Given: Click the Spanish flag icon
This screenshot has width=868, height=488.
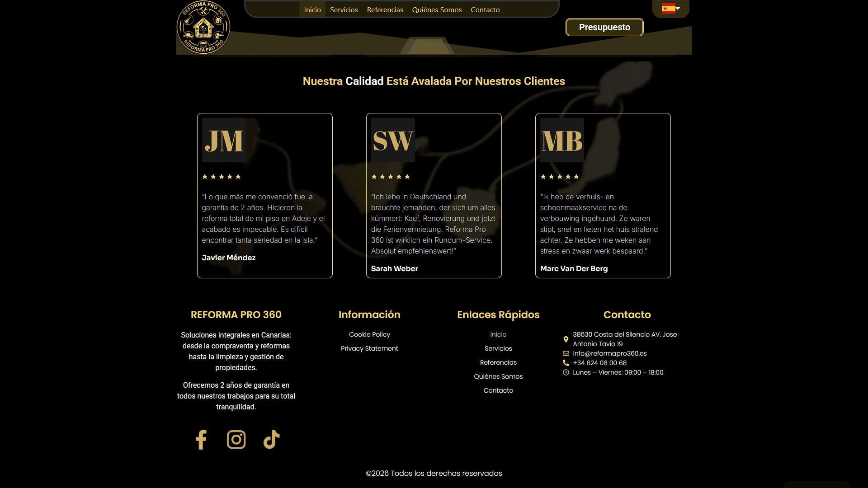Looking at the screenshot, I should point(668,9).
